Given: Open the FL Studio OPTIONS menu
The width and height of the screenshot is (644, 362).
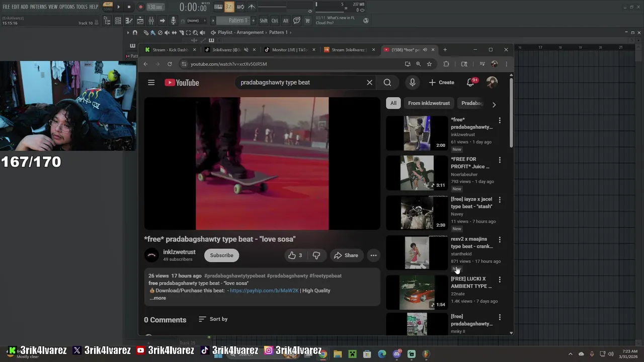Looking at the screenshot, I should (67, 7).
